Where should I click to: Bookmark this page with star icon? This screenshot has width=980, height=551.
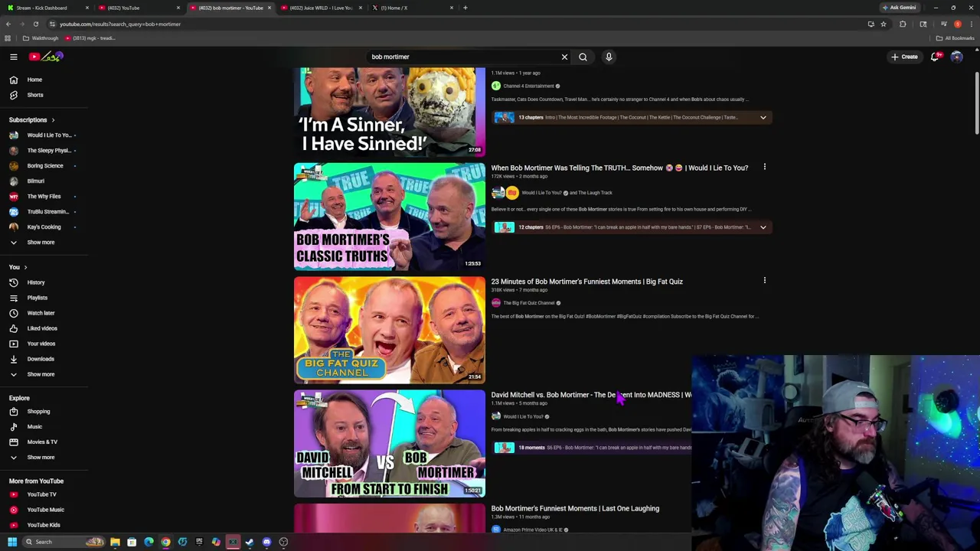[x=883, y=24]
